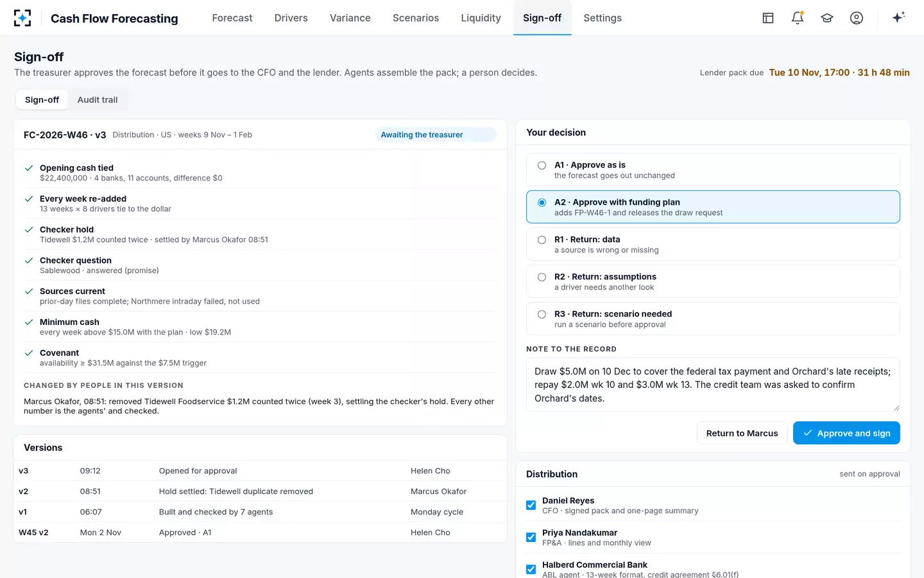The image size is (924, 578).
Task: Click Approve and sign button
Action: (846, 433)
